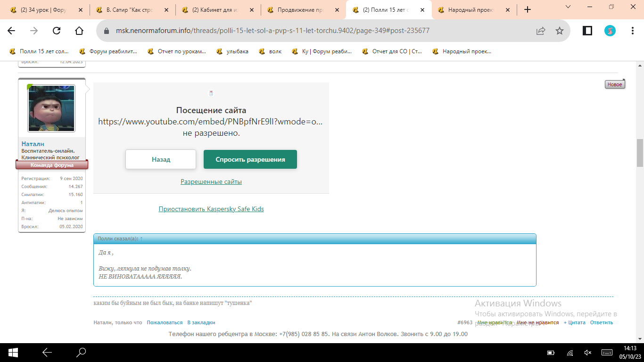Open the "Разрешенные сайты" link

pos(211,181)
